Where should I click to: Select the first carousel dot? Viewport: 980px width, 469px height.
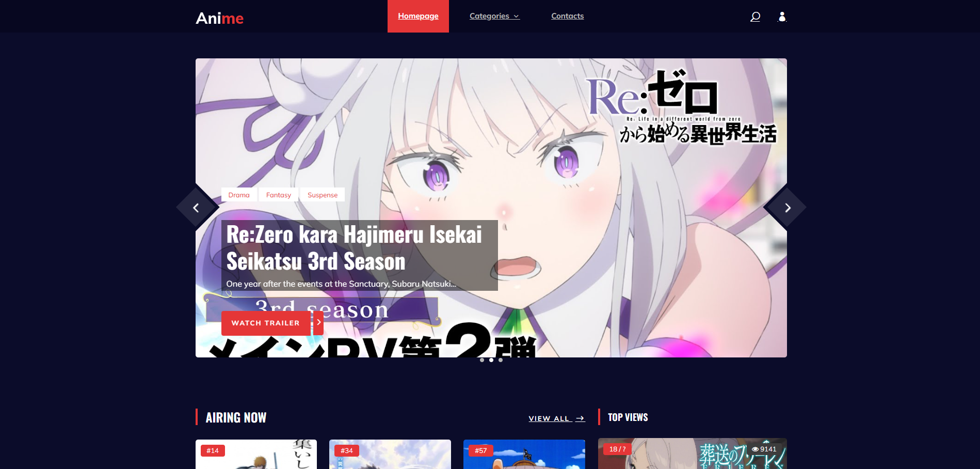[483, 360]
